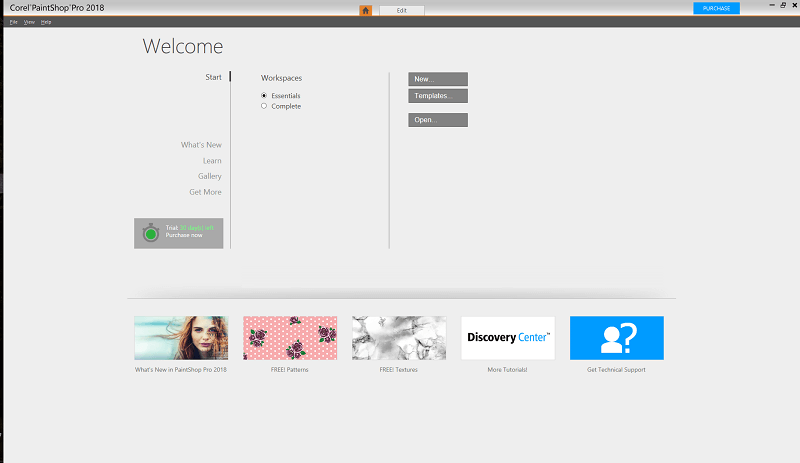Open the File menu
This screenshot has height=463, width=800.
point(14,22)
